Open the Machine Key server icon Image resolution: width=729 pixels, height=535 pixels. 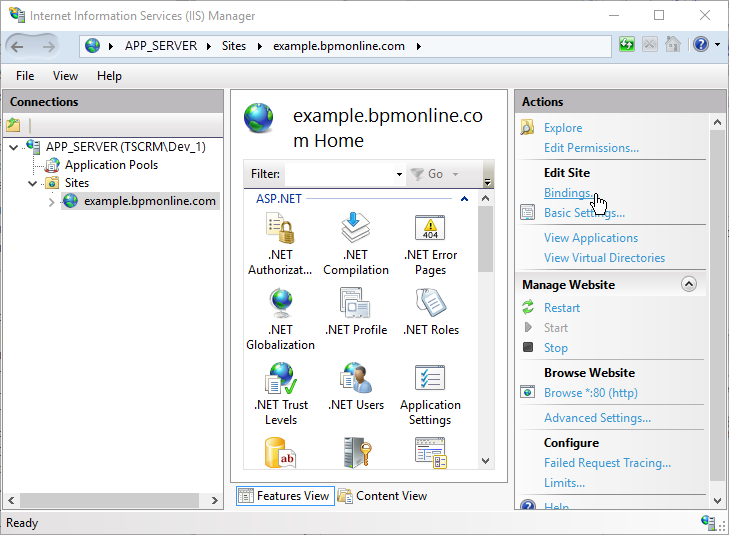pos(357,452)
